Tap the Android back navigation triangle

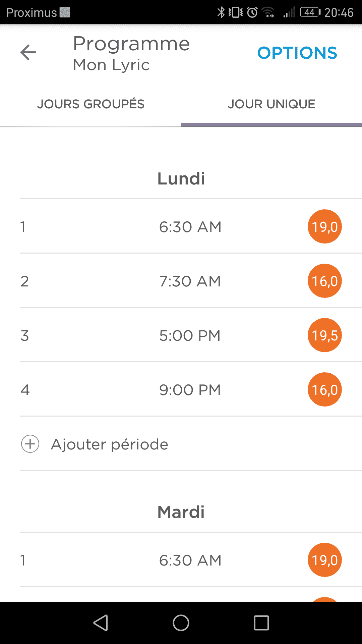[101, 623]
